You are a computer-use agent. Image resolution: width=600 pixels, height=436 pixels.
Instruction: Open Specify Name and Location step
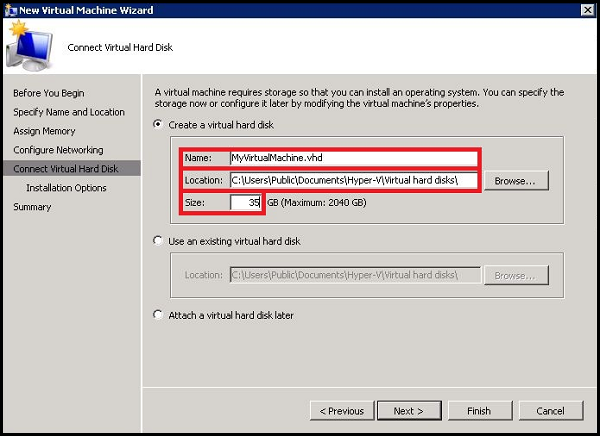(x=69, y=112)
